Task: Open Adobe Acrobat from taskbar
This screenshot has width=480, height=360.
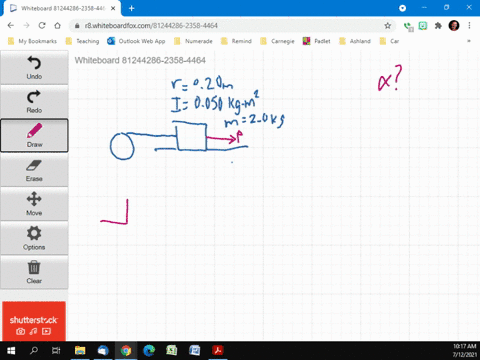Action: click(x=218, y=351)
